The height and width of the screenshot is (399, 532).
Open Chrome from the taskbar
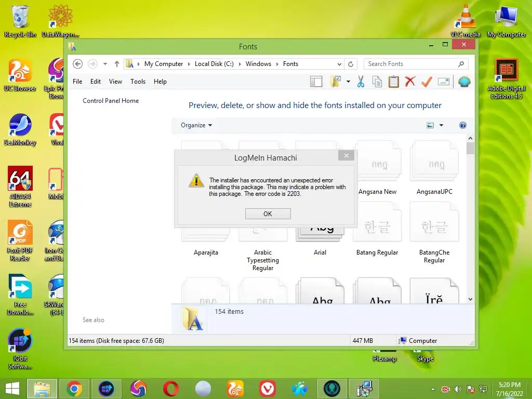click(74, 389)
